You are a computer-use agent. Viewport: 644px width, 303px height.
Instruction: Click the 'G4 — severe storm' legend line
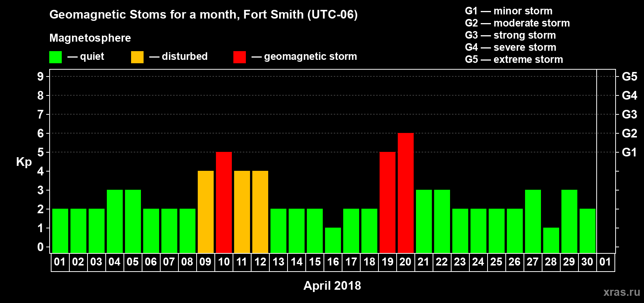click(x=511, y=47)
